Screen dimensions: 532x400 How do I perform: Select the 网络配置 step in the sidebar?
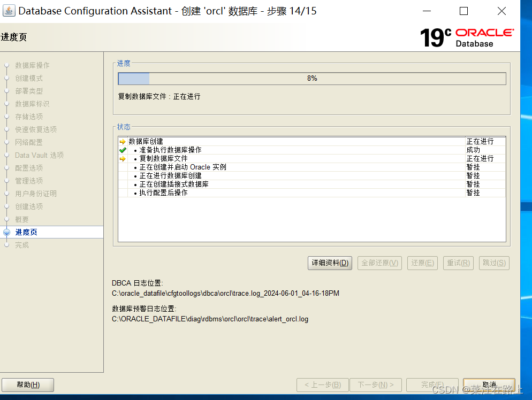pyautogui.click(x=29, y=142)
